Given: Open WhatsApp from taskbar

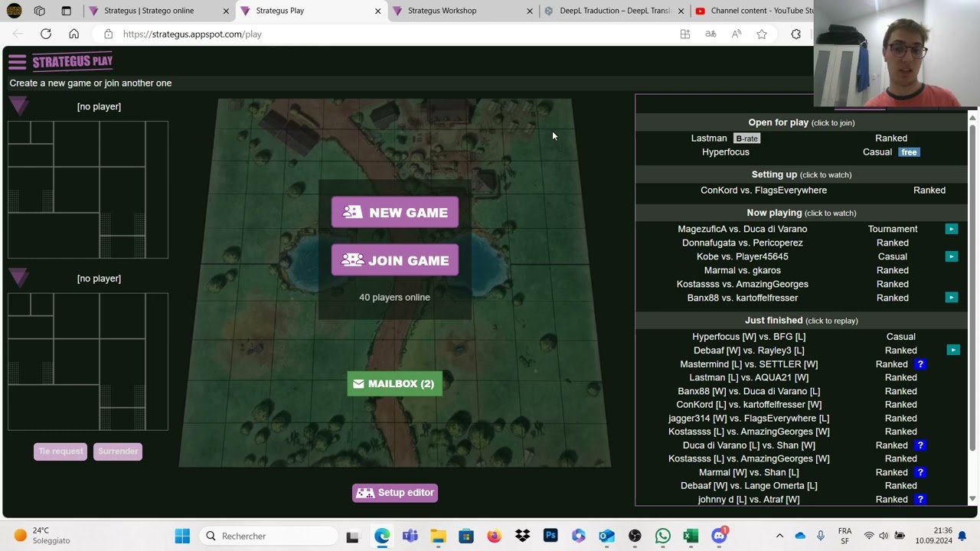Looking at the screenshot, I should click(663, 536).
